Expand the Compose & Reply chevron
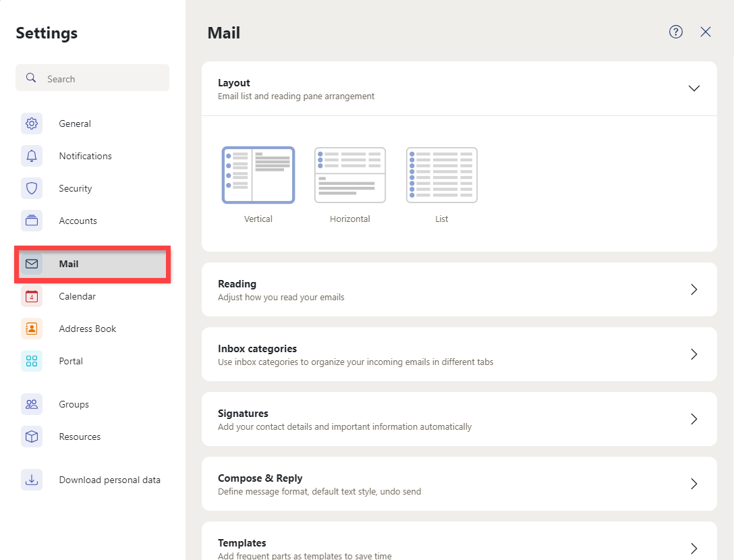734x560 pixels. pyautogui.click(x=694, y=484)
